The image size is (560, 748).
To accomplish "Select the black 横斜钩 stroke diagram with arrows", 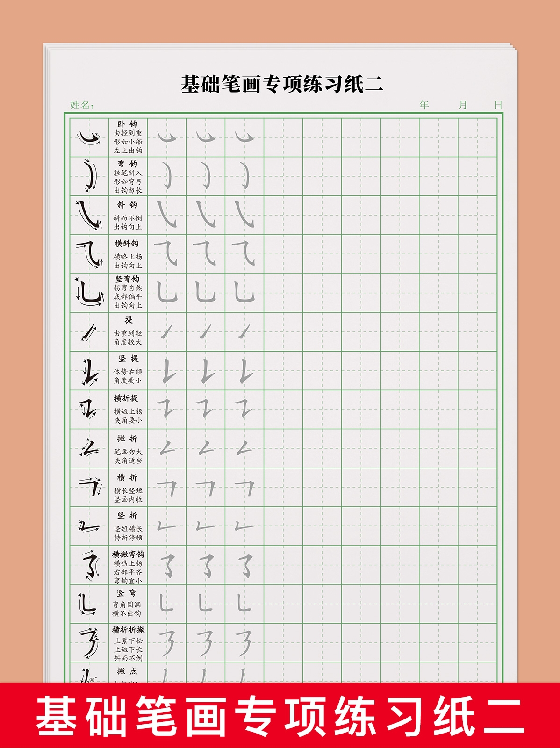I will tap(89, 254).
